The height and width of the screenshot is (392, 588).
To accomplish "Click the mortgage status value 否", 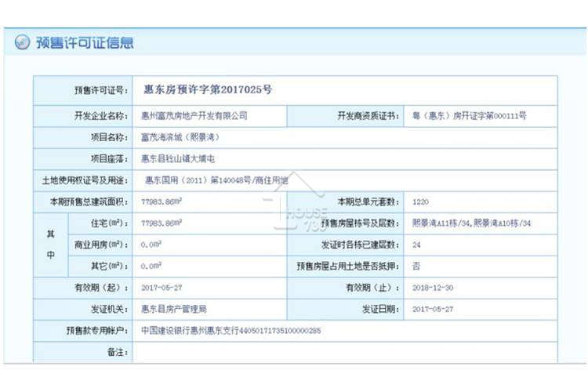I will click(416, 267).
